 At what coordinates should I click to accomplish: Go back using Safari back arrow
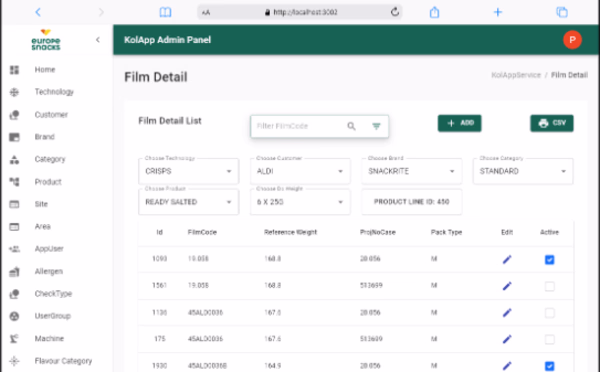[x=38, y=12]
